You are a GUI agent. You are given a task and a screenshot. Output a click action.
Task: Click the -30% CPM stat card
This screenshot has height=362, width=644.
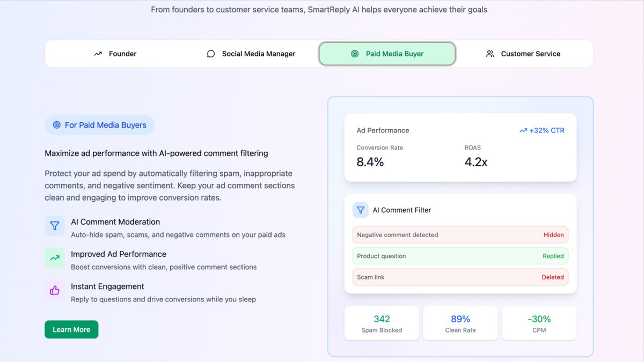coord(539,323)
